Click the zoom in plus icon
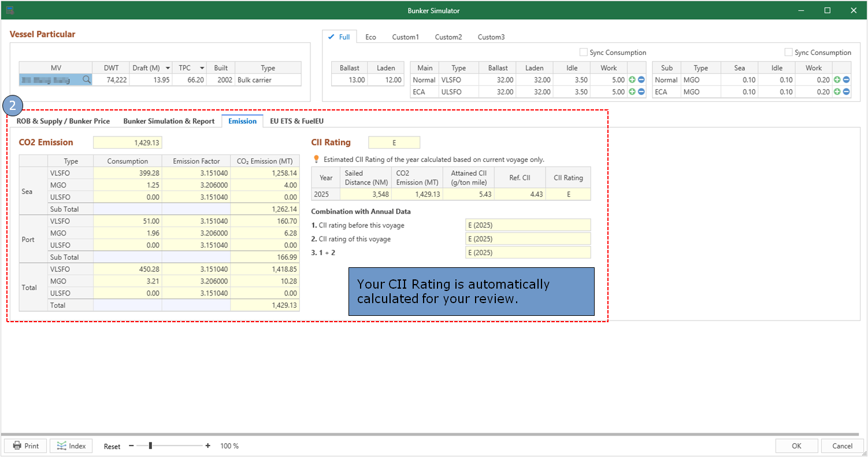868x457 pixels. (x=208, y=446)
